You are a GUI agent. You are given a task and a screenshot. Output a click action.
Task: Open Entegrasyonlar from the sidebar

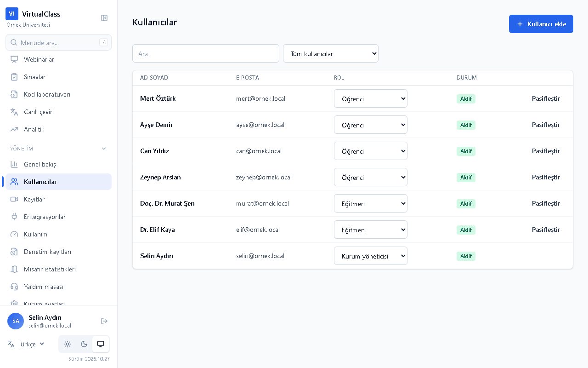click(59, 217)
